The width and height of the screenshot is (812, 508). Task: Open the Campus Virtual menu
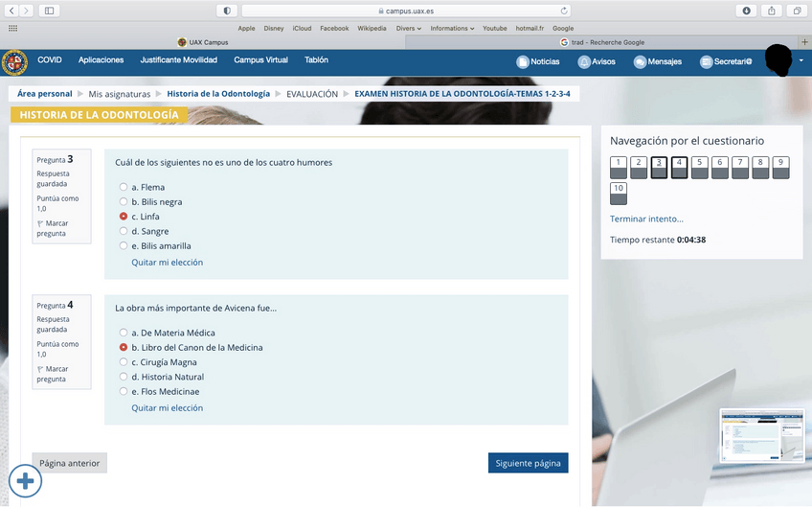(261, 60)
